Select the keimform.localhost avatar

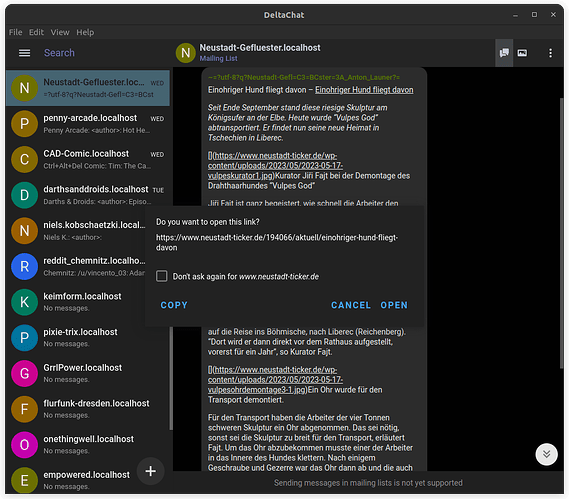point(24,302)
